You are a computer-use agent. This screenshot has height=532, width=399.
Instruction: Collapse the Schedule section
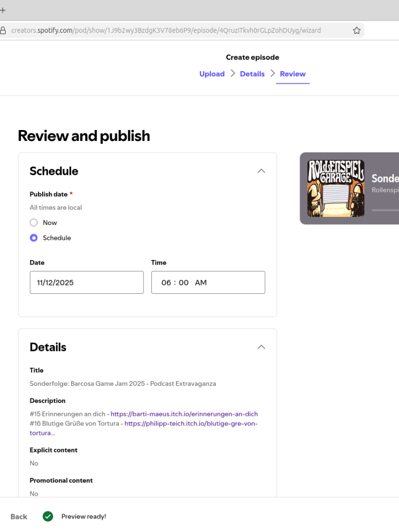coord(261,171)
